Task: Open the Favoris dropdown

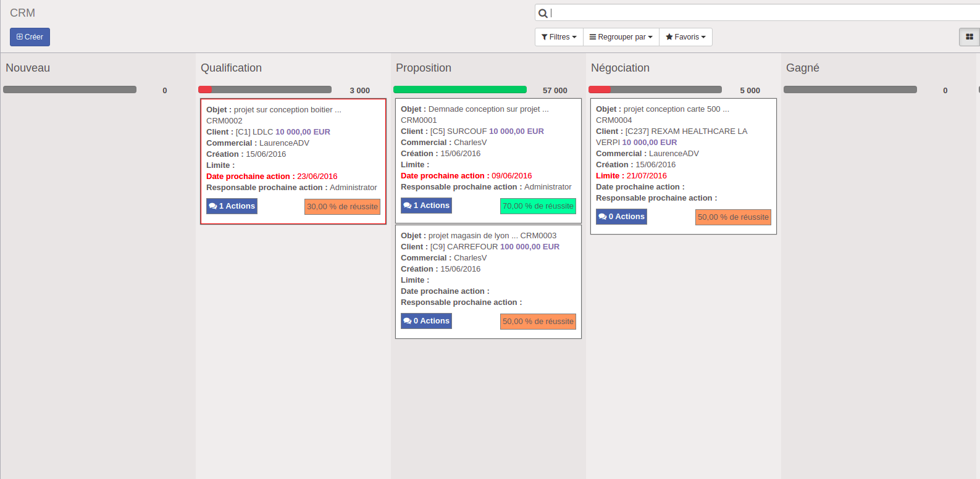Action: [x=685, y=37]
